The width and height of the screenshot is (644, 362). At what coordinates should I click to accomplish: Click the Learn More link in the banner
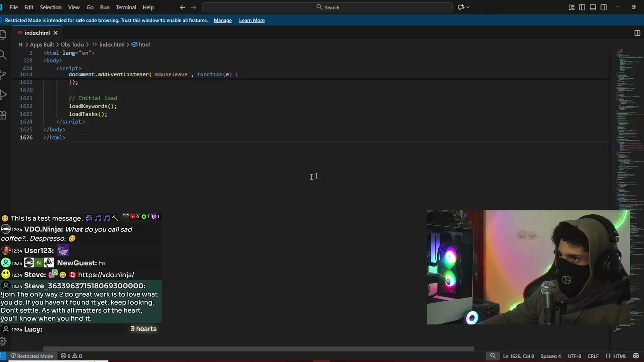click(x=252, y=20)
